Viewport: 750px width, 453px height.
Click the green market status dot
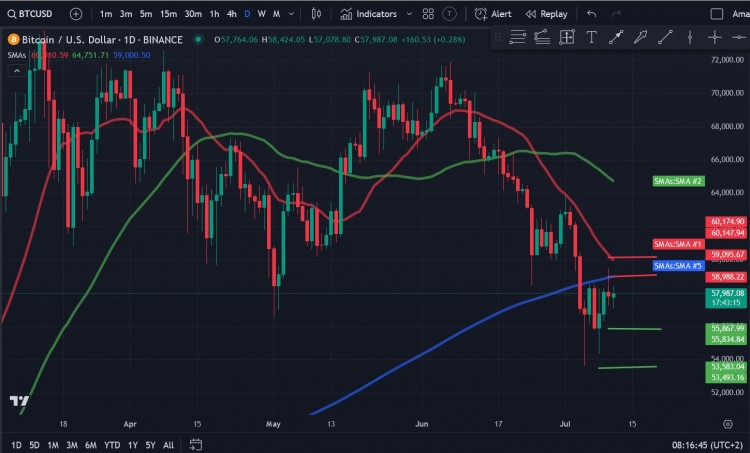click(198, 39)
